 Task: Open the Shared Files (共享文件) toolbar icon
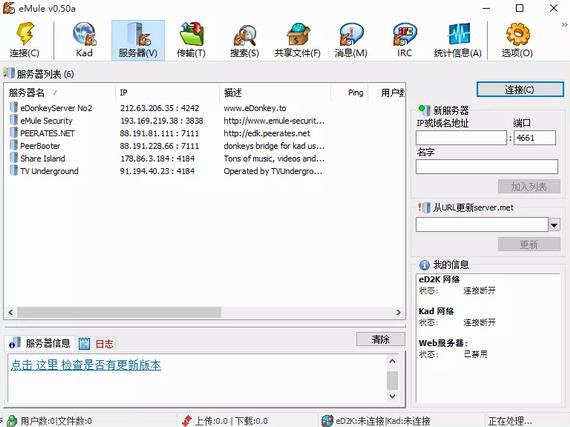coord(298,34)
